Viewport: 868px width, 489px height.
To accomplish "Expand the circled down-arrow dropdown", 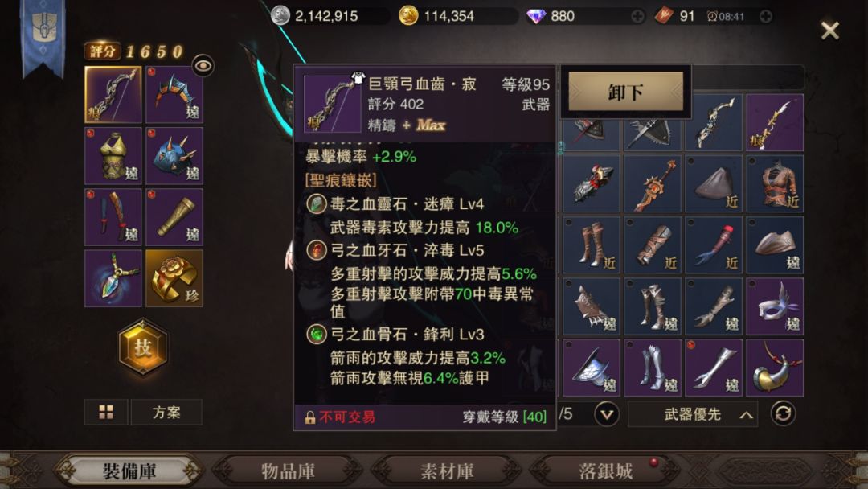I will point(606,414).
